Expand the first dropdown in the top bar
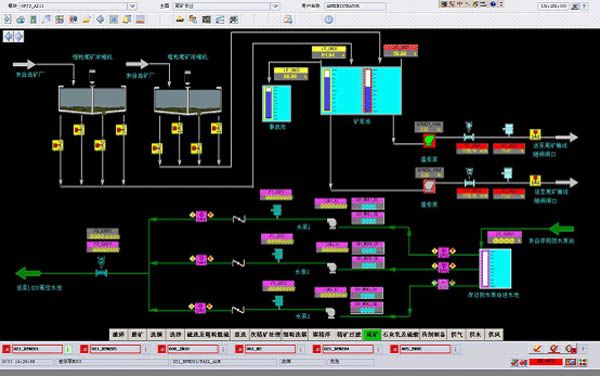Viewport: 600px width, 376px height. 132,6
